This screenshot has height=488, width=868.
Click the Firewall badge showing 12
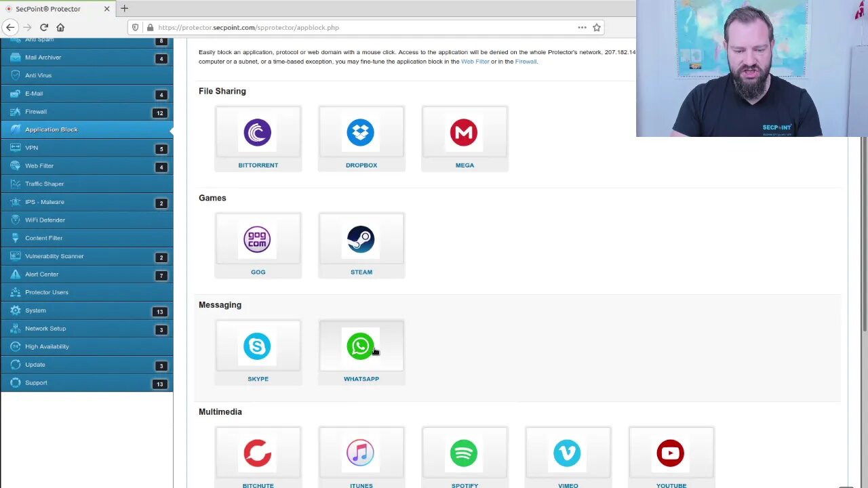160,113
